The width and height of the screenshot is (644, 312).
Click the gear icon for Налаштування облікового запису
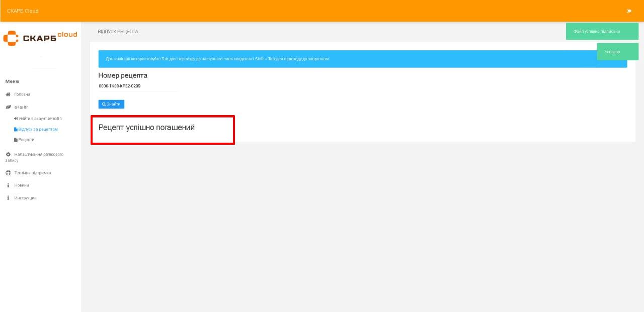pos(8,154)
